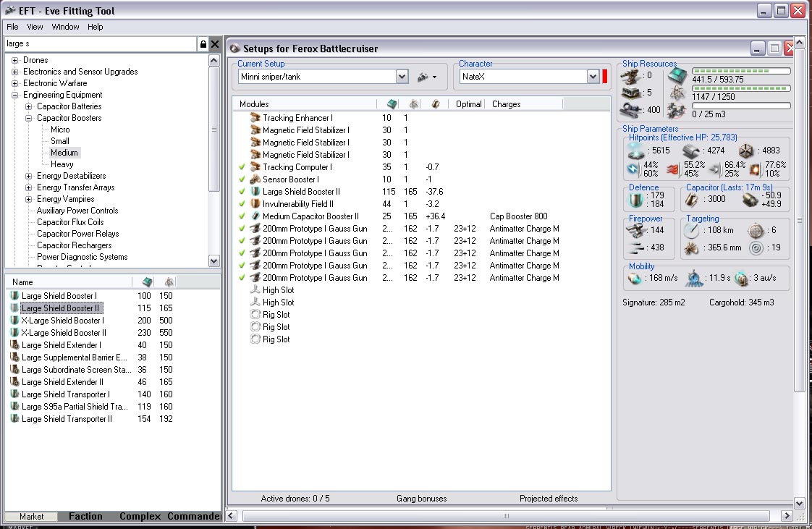Open the Window menu
The height and width of the screenshot is (529, 812).
click(x=65, y=27)
